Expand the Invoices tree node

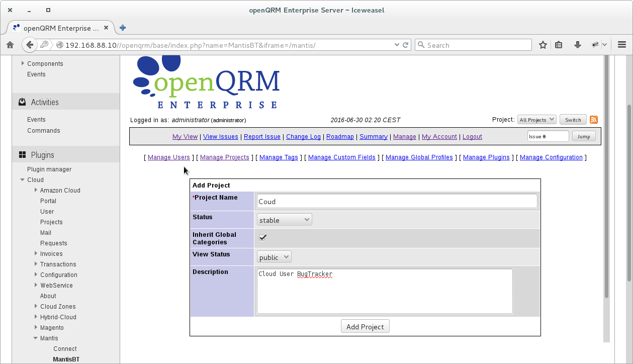coord(36,253)
